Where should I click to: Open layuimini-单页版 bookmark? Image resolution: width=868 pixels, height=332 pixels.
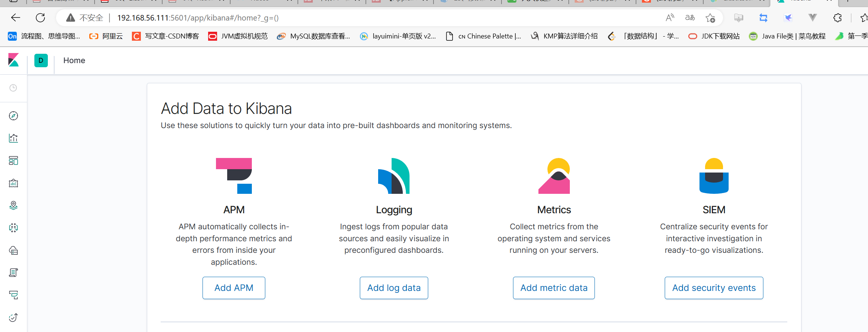pyautogui.click(x=398, y=36)
